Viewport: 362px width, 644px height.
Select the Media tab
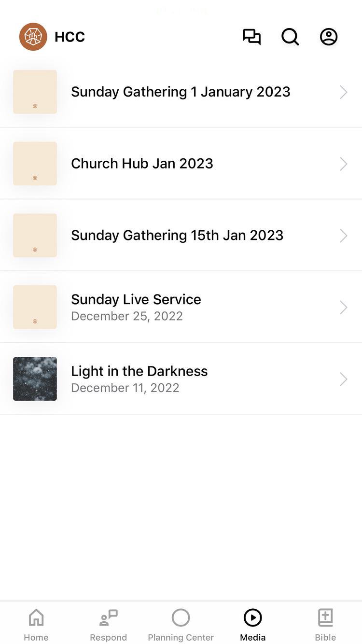point(252,625)
